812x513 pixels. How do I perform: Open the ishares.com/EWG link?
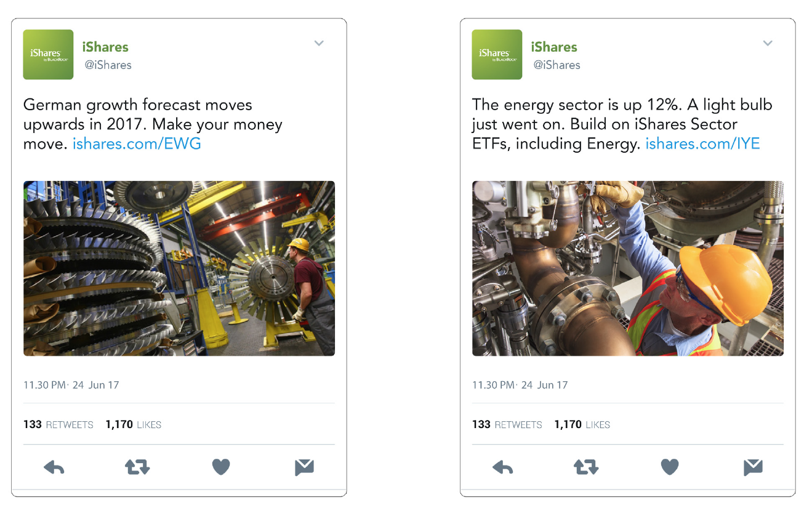(x=137, y=144)
